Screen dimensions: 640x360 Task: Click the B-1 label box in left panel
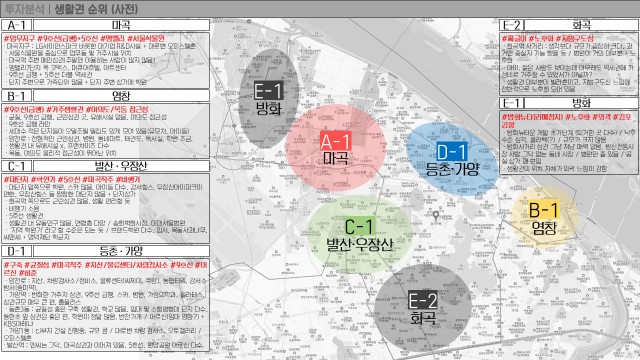click(x=16, y=96)
